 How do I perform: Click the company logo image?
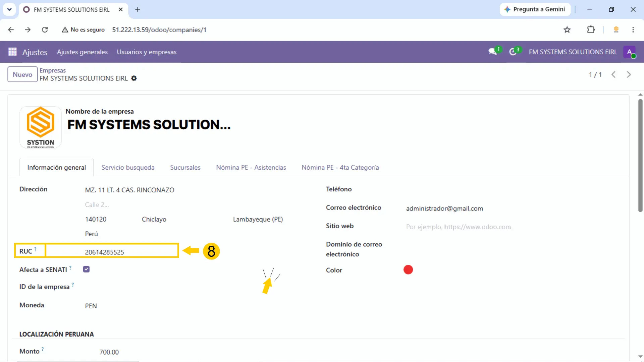point(41,127)
